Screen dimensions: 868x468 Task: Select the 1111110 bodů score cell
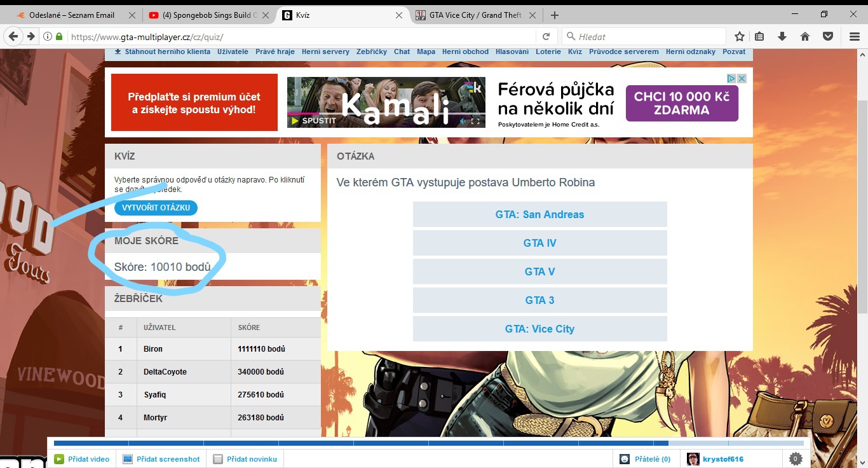(276, 349)
